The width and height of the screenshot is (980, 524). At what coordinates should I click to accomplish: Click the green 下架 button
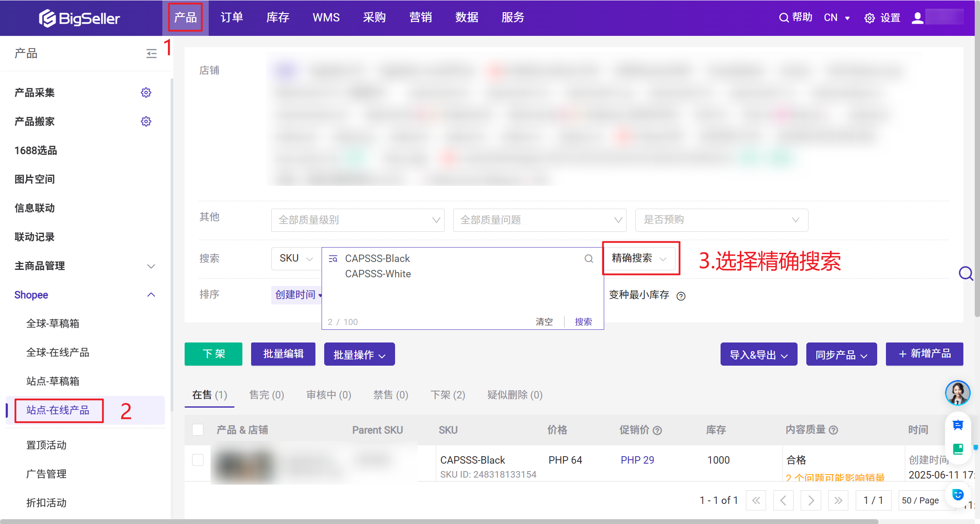(x=213, y=354)
